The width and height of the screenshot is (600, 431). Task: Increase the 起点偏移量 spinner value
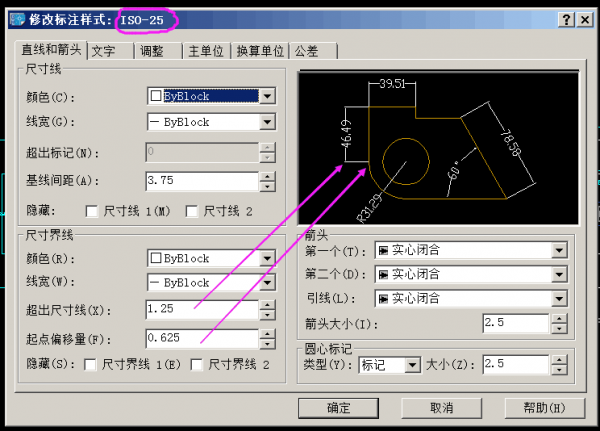(x=267, y=333)
